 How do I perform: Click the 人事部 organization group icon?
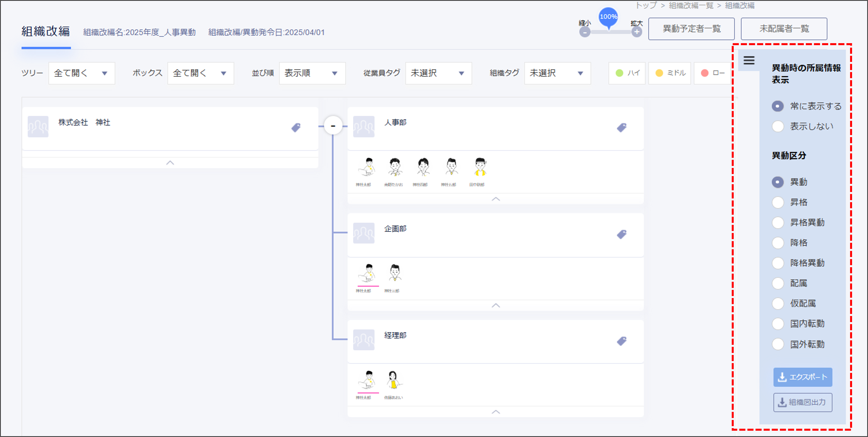coord(364,126)
